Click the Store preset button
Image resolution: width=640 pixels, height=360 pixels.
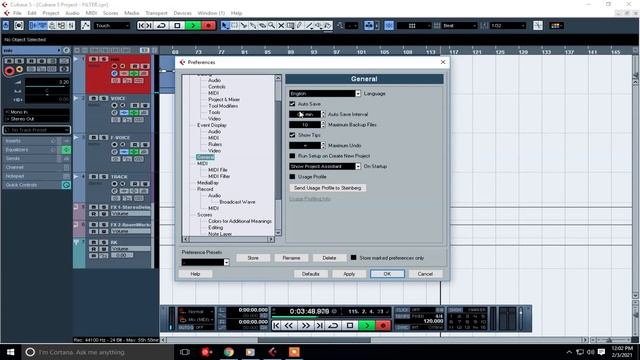pyautogui.click(x=253, y=258)
